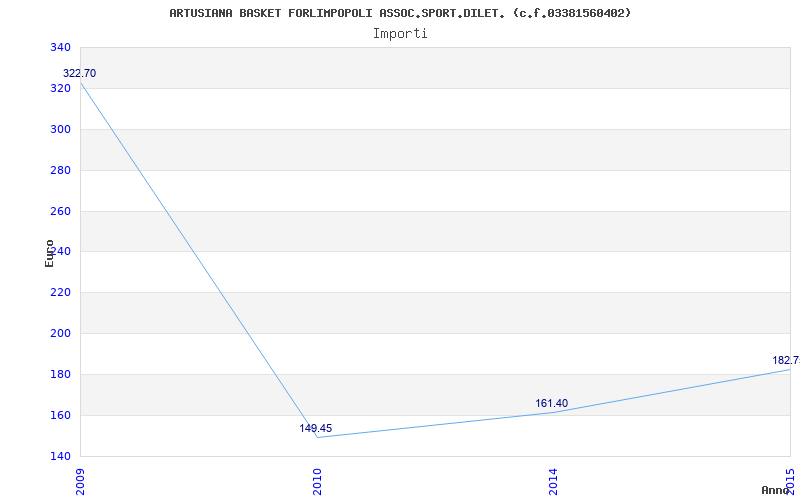
Task: Click the Euro y-axis title
Action: click(x=49, y=253)
